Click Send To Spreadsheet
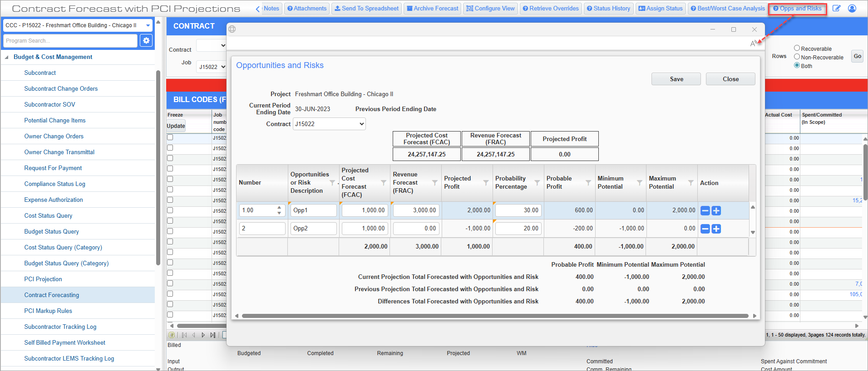 [366, 9]
